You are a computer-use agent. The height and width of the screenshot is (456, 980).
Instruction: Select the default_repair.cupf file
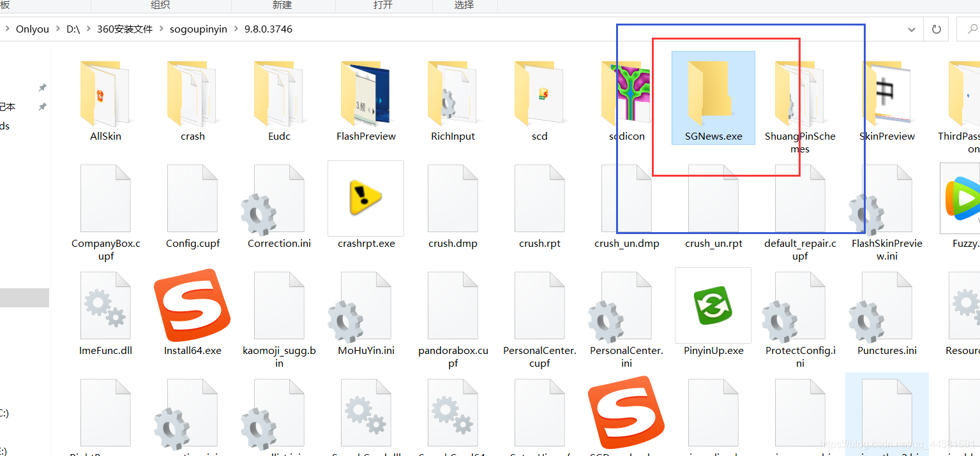point(800,212)
